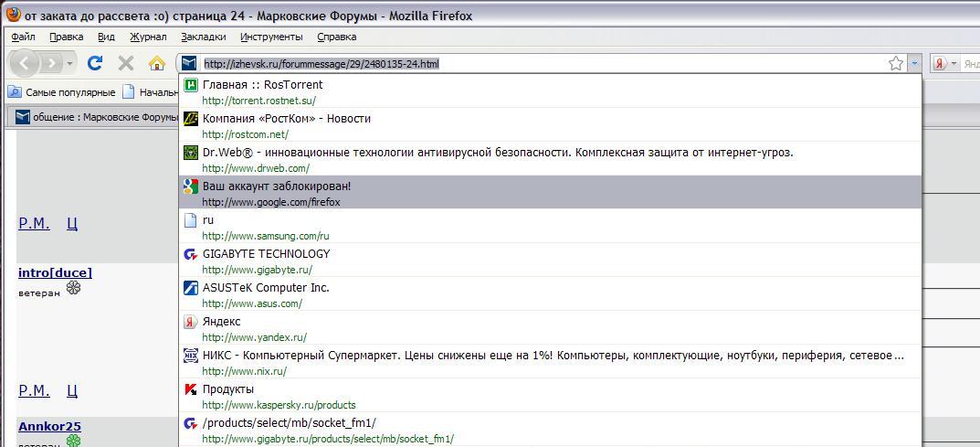Click the Forward navigation arrow
Screen dimensions: 980x447
click(52, 63)
